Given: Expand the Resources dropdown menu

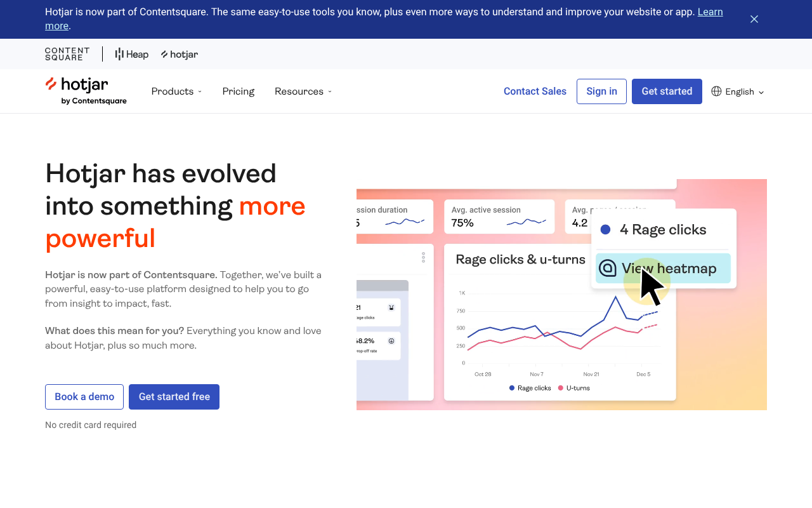Looking at the screenshot, I should click(x=303, y=91).
